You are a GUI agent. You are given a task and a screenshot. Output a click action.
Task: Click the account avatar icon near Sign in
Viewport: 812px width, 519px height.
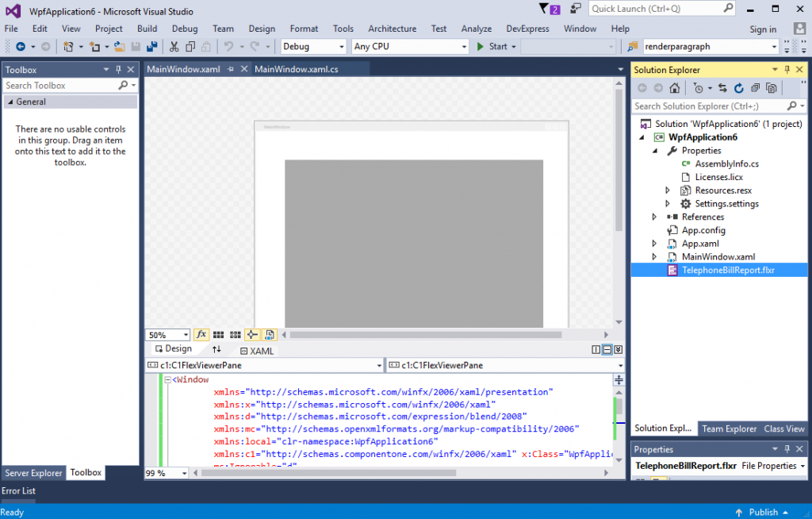click(799, 29)
